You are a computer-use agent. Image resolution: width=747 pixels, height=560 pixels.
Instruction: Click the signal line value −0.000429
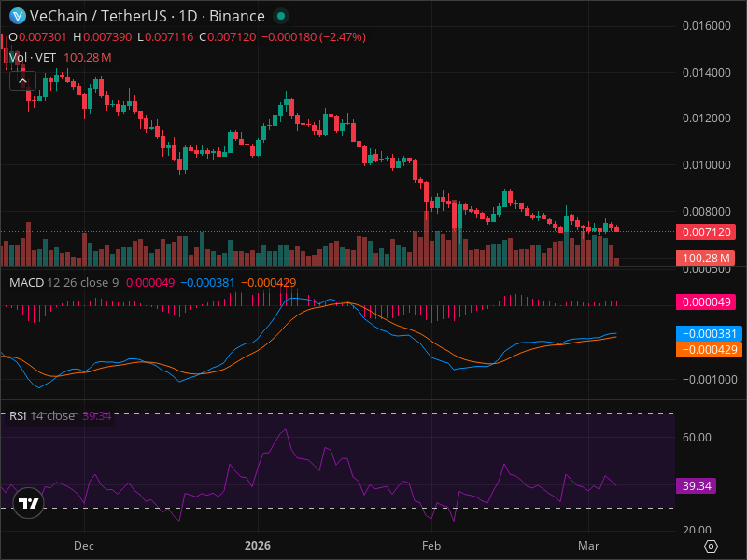coord(269,283)
